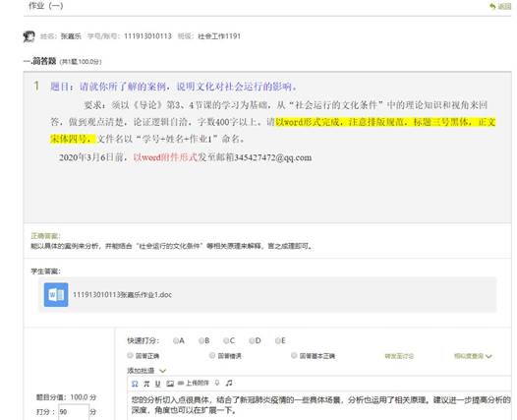
Task: Click the yellow highlighted formatting requirement text
Action: tap(385, 122)
